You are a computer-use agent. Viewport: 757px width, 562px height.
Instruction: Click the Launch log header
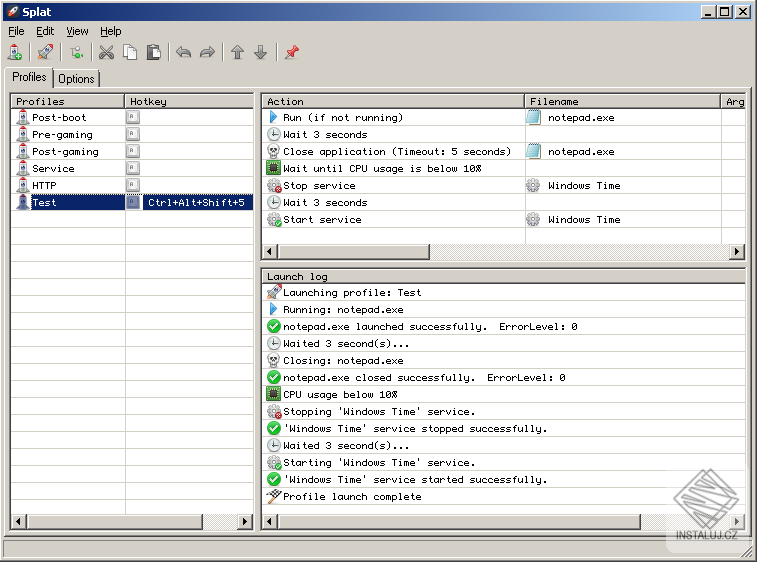[504, 276]
